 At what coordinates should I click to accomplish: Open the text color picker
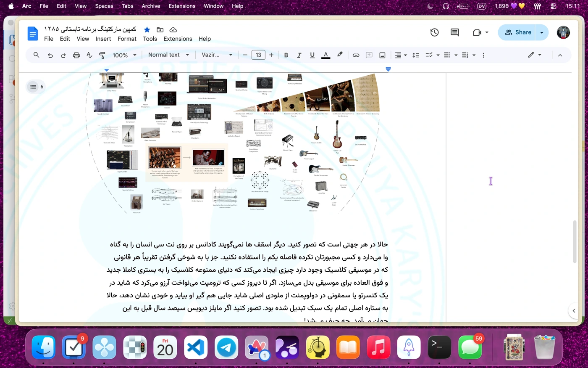coord(325,55)
